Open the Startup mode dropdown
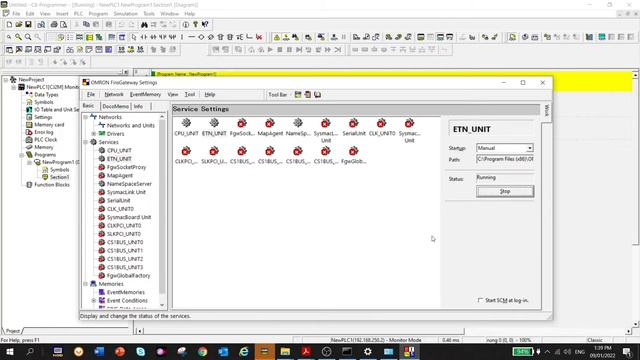This screenshot has width=640, height=360. point(529,148)
